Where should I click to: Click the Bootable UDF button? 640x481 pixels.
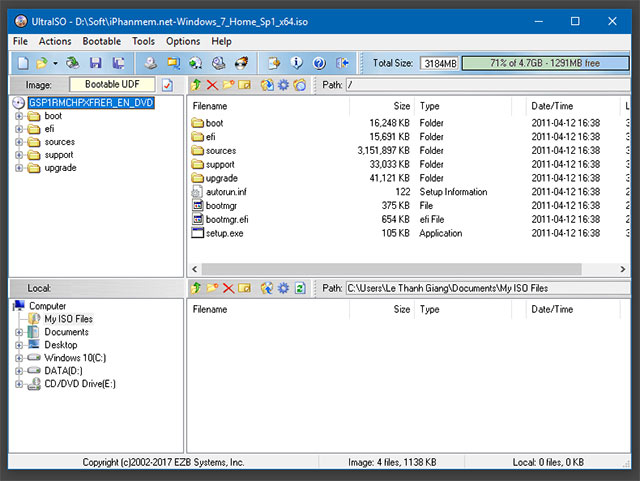(113, 85)
